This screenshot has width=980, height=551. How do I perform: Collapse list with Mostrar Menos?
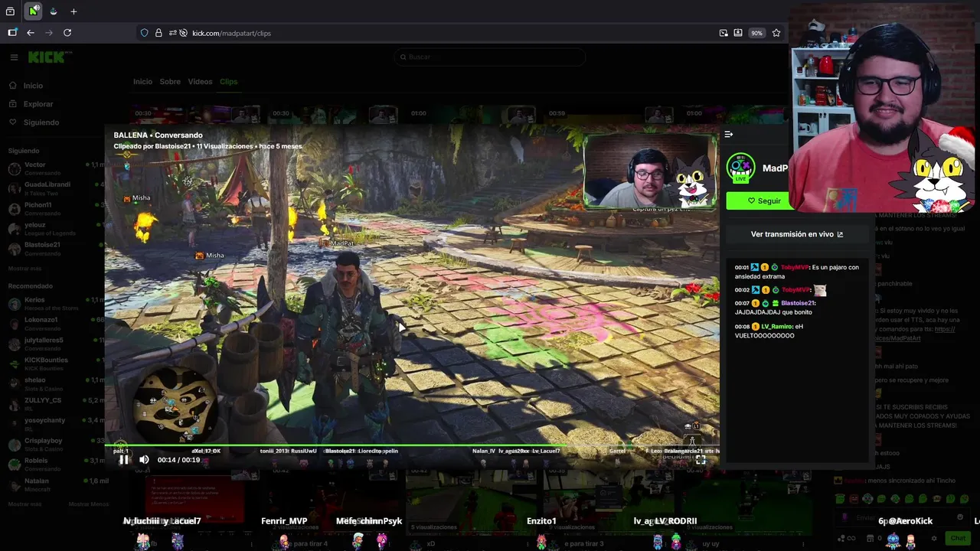(x=88, y=504)
